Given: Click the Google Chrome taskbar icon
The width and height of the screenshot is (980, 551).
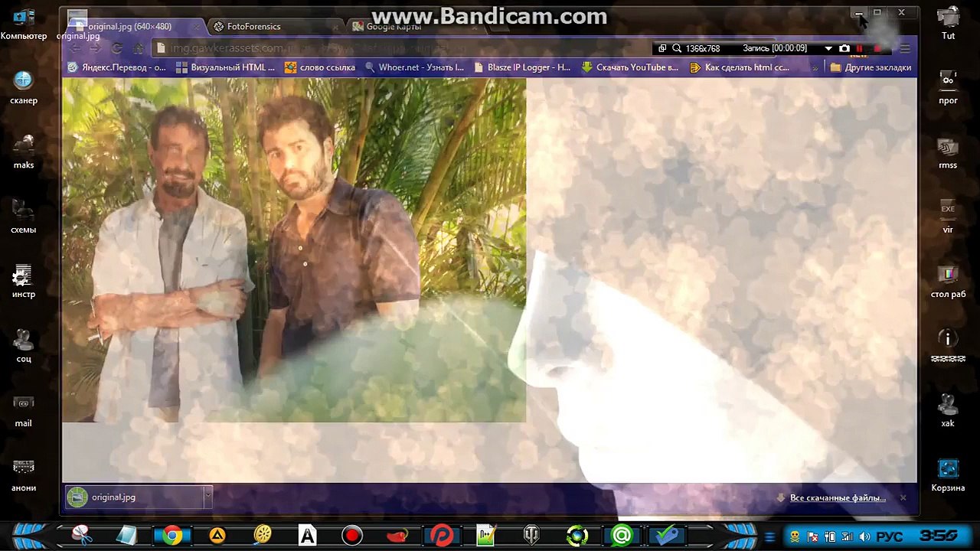Looking at the screenshot, I should (x=171, y=535).
